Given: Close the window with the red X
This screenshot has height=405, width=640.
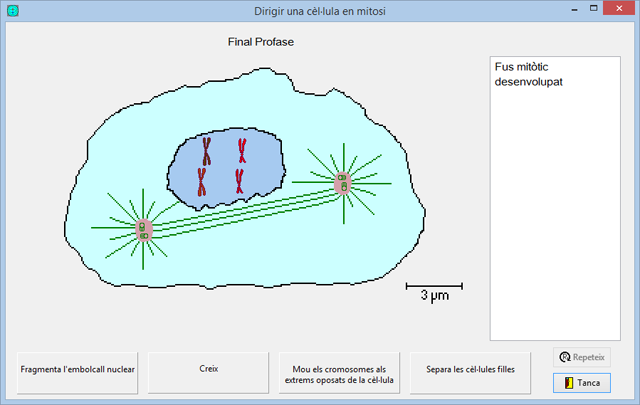Looking at the screenshot, I should (x=619, y=8).
